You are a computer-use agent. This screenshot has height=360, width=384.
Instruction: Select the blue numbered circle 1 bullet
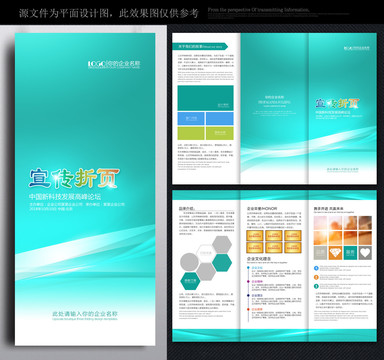pos(316,268)
